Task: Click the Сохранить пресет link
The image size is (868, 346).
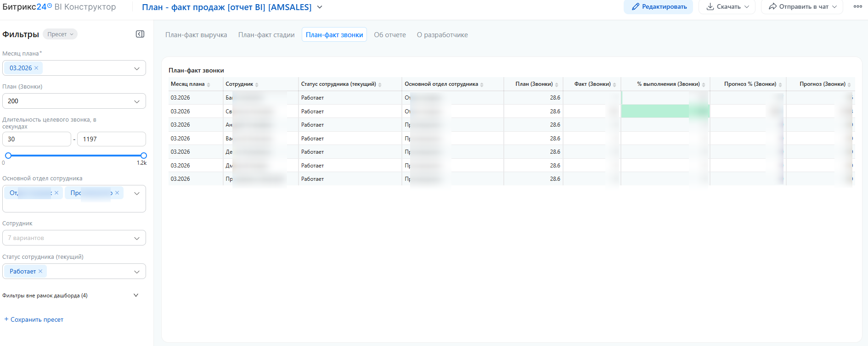Action: [x=37, y=319]
